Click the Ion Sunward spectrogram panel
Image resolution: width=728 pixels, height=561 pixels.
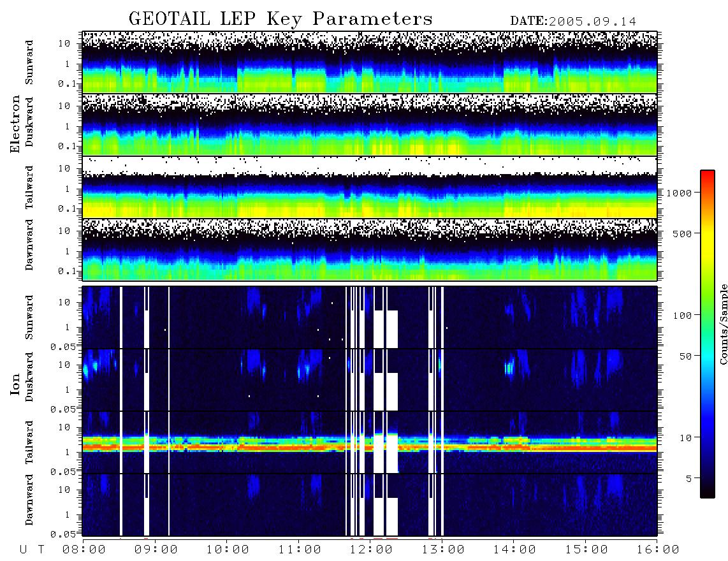pyautogui.click(x=370, y=317)
